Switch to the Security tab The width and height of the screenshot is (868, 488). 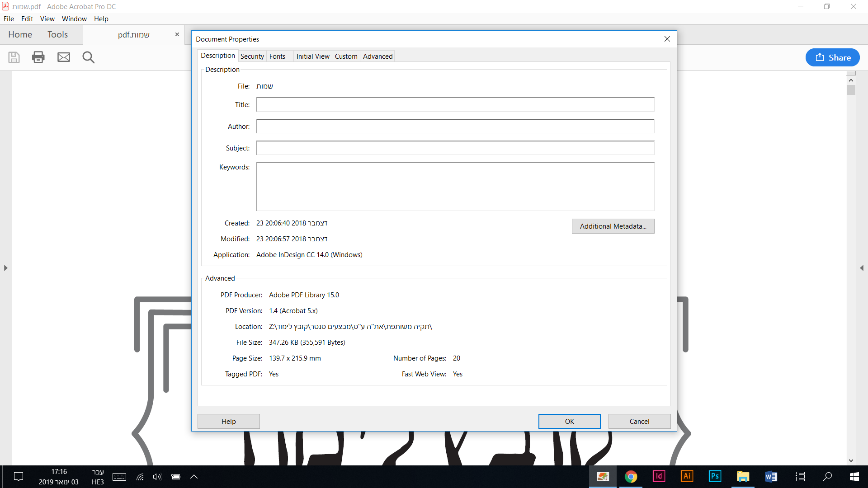point(252,56)
